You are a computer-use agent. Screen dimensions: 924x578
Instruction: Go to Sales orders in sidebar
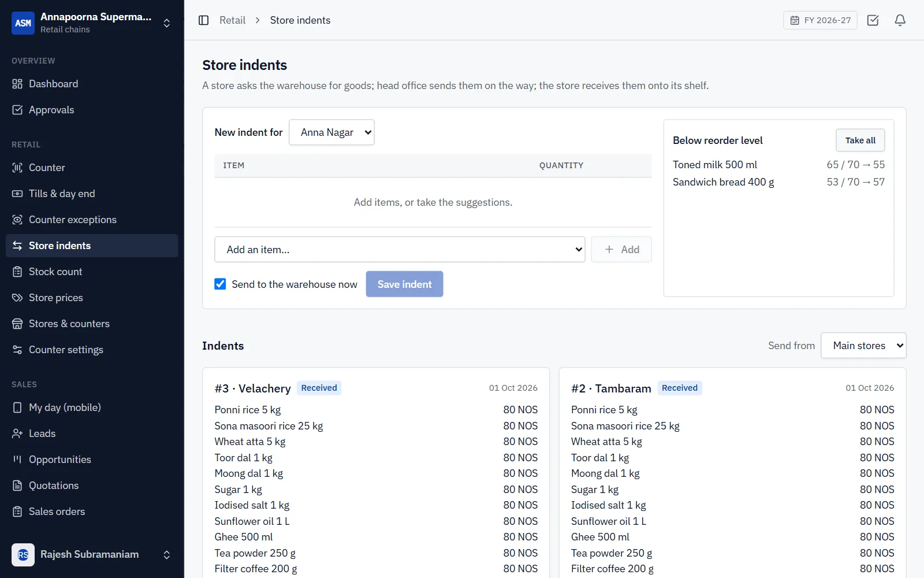coord(92,512)
